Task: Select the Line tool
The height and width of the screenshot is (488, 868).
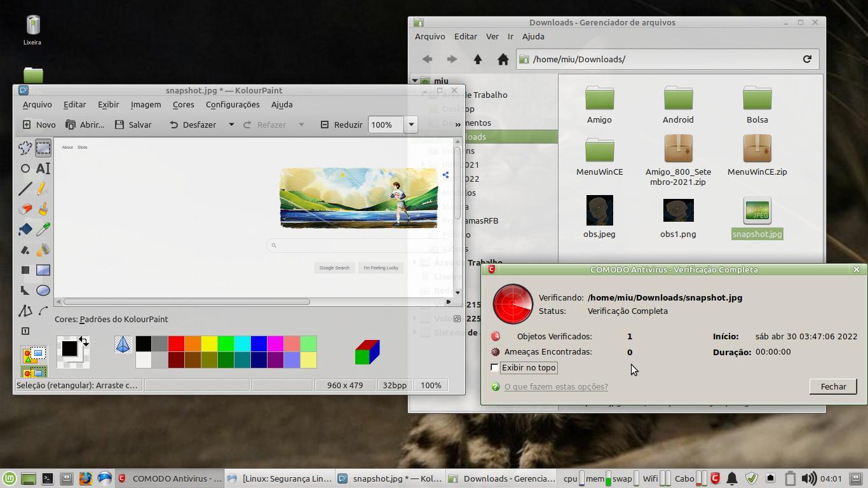Action: (25, 189)
